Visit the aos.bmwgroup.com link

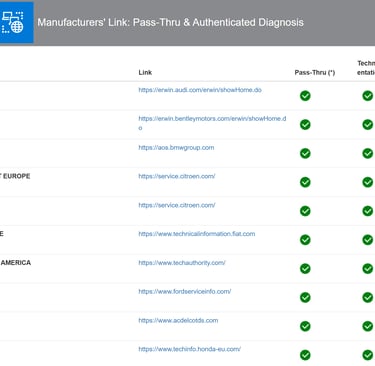(x=176, y=148)
